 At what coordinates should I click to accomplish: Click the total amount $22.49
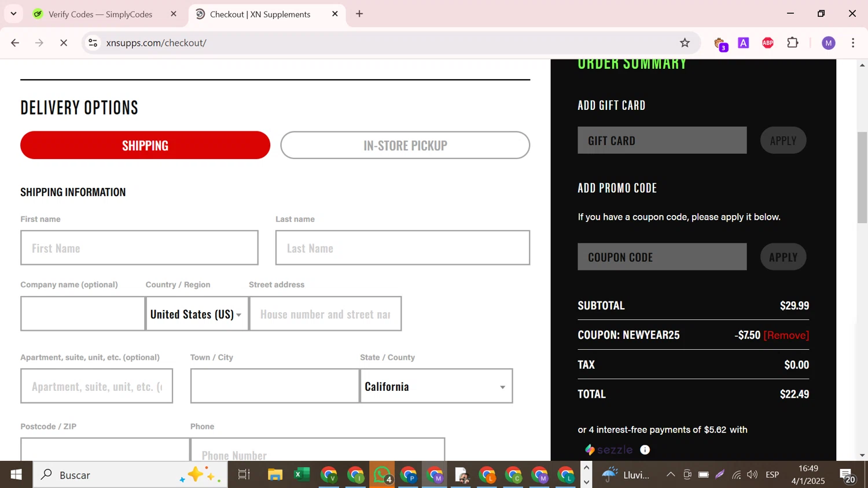coord(795,394)
